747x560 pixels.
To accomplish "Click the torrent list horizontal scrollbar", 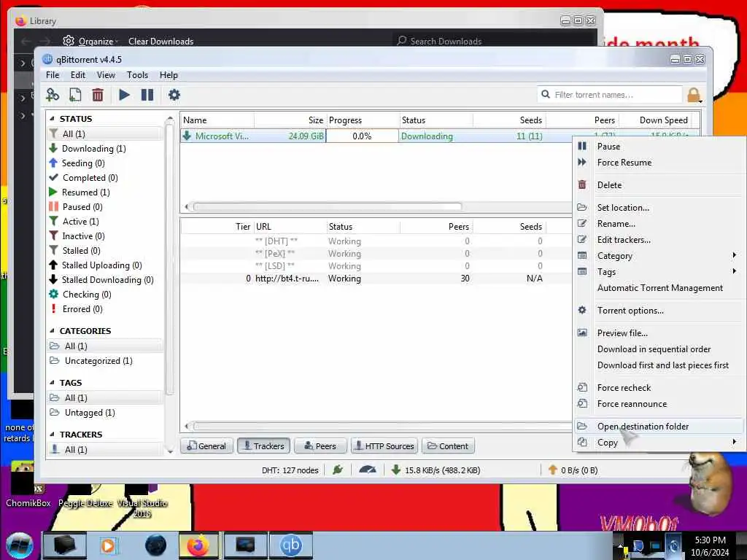I will 328,206.
